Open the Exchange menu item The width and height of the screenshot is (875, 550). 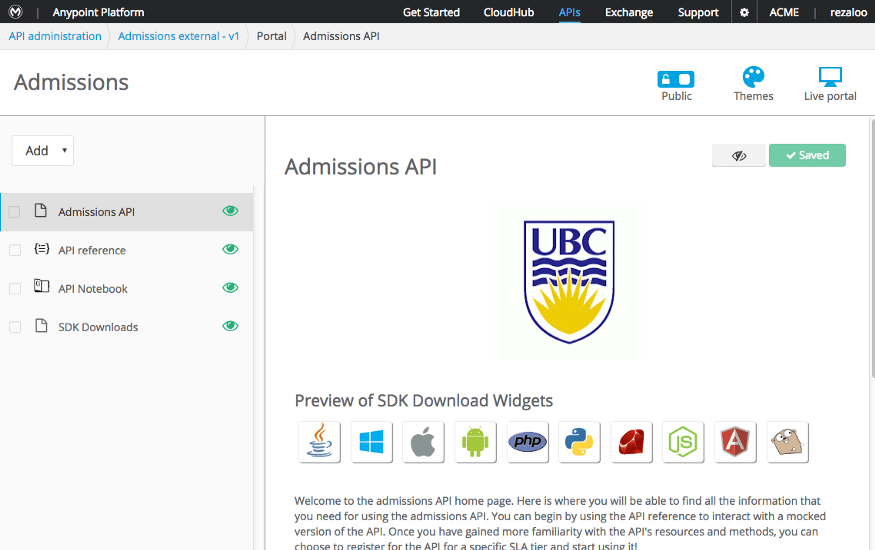(629, 12)
